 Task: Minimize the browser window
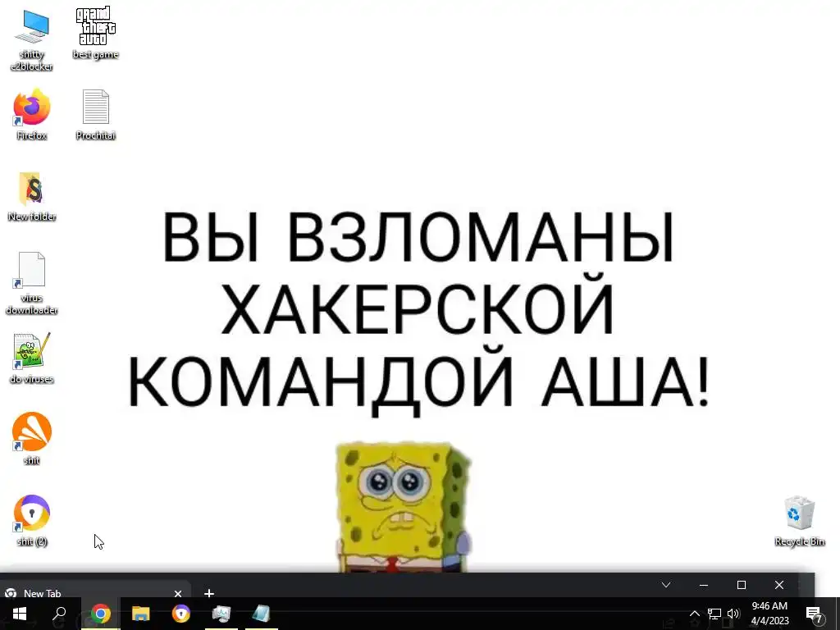704,585
